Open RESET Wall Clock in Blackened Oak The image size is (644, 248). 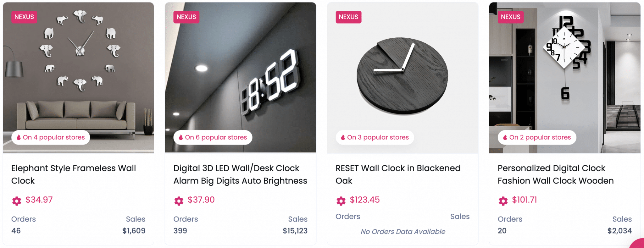(398, 174)
